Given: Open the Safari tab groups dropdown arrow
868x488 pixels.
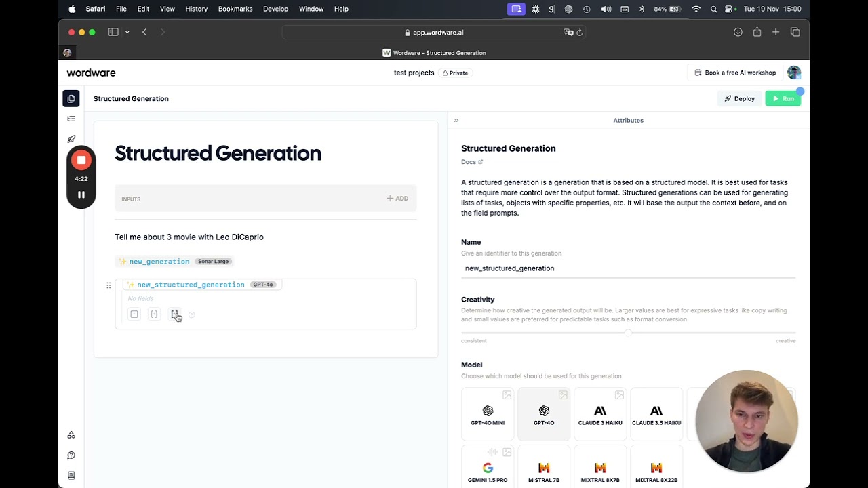Looking at the screenshot, I should (127, 32).
